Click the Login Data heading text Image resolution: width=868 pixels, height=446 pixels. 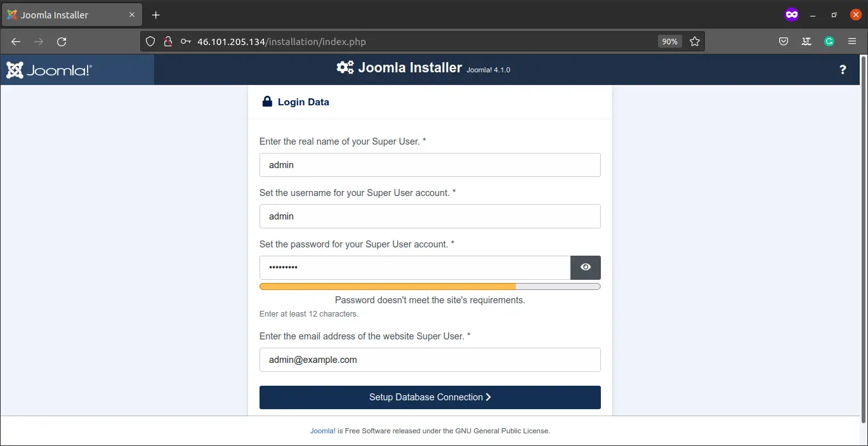(x=303, y=102)
